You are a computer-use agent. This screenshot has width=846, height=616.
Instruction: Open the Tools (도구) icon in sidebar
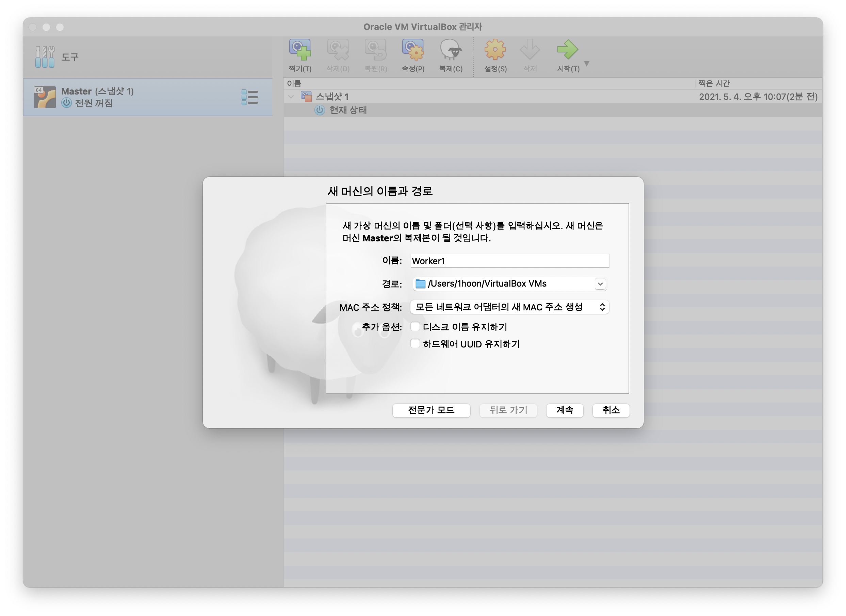pos(45,57)
